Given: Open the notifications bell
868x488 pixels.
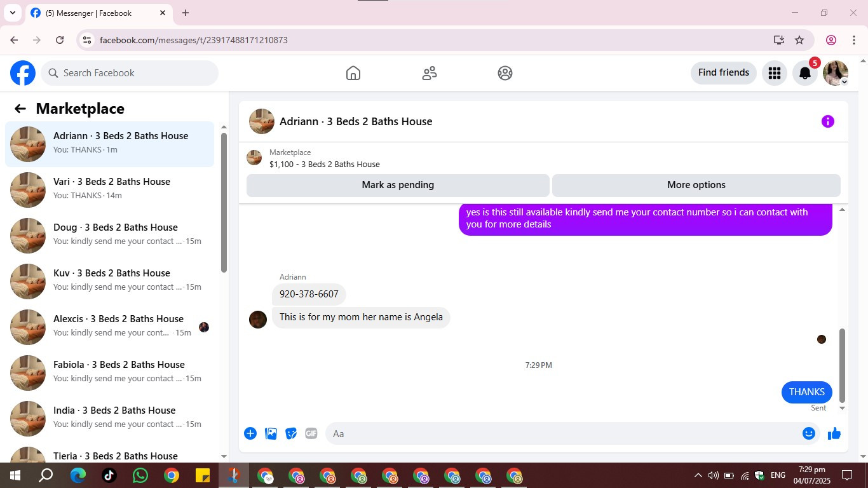Looking at the screenshot, I should coord(805,73).
